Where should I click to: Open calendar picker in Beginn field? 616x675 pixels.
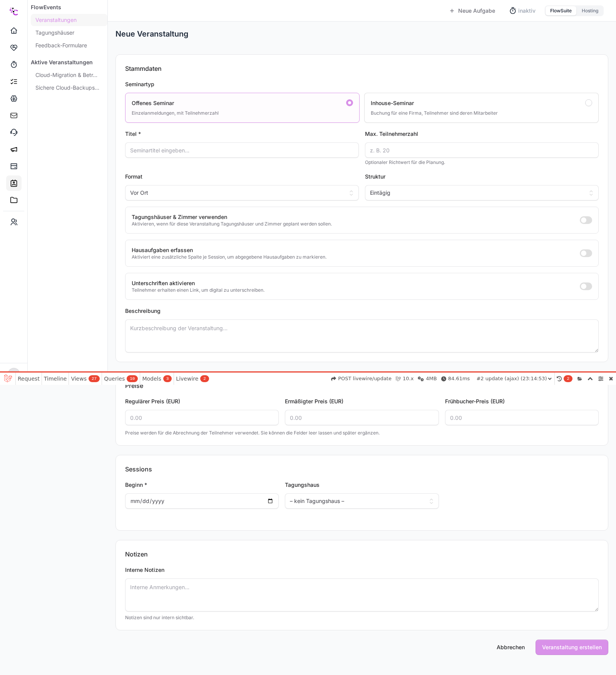(270, 501)
